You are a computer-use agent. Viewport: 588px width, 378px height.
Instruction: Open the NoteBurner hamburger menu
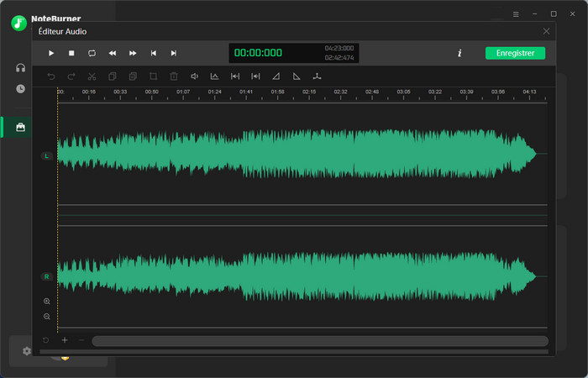pyautogui.click(x=516, y=14)
